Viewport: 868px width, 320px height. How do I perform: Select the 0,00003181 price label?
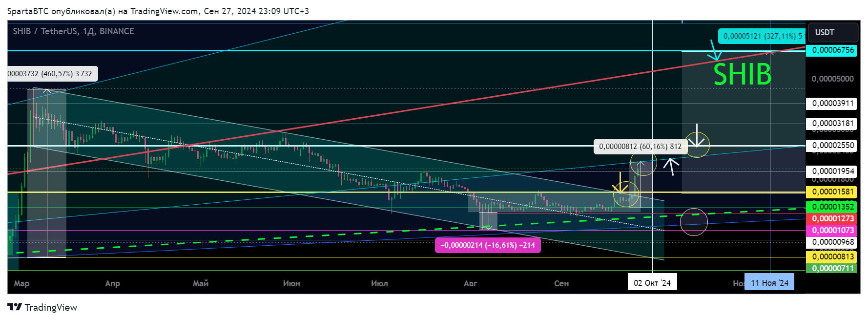pos(831,124)
